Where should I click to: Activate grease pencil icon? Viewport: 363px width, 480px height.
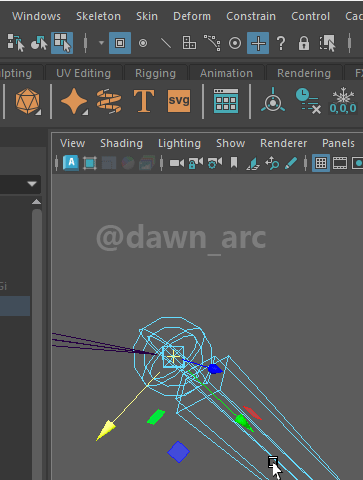click(x=291, y=163)
